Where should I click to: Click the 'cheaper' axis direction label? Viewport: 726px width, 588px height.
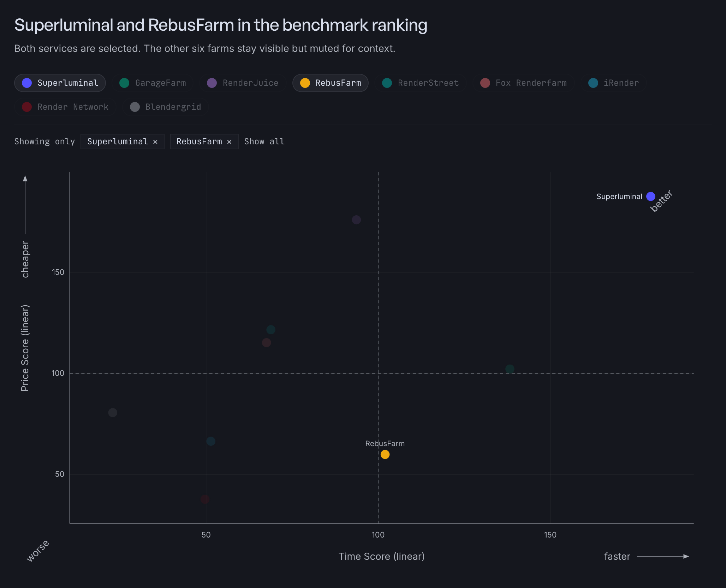pyautogui.click(x=25, y=259)
